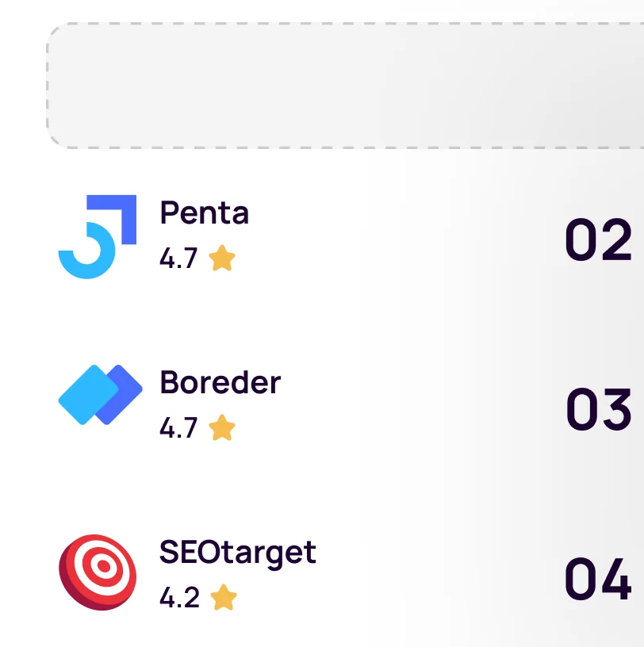The height and width of the screenshot is (647, 644).
Task: Click the star next to Penta's rating
Action: [222, 258]
